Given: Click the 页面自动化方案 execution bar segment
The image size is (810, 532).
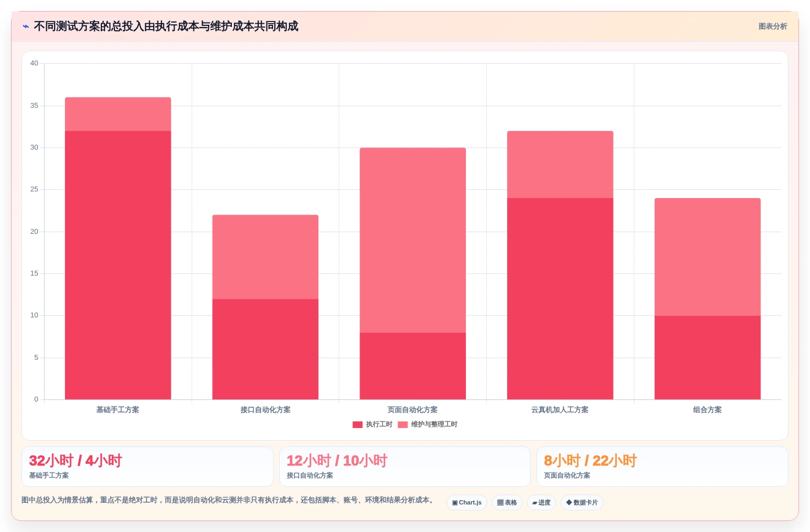Looking at the screenshot, I should (413, 366).
